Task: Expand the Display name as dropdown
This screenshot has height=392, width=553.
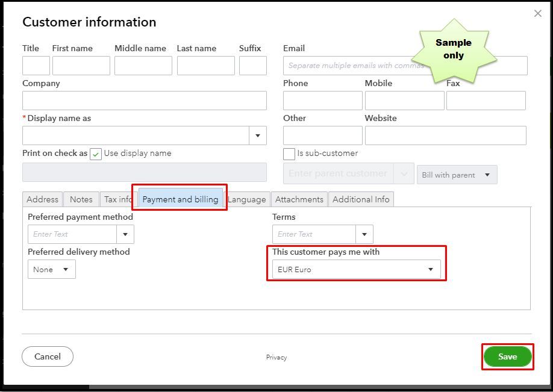Action: [x=258, y=135]
